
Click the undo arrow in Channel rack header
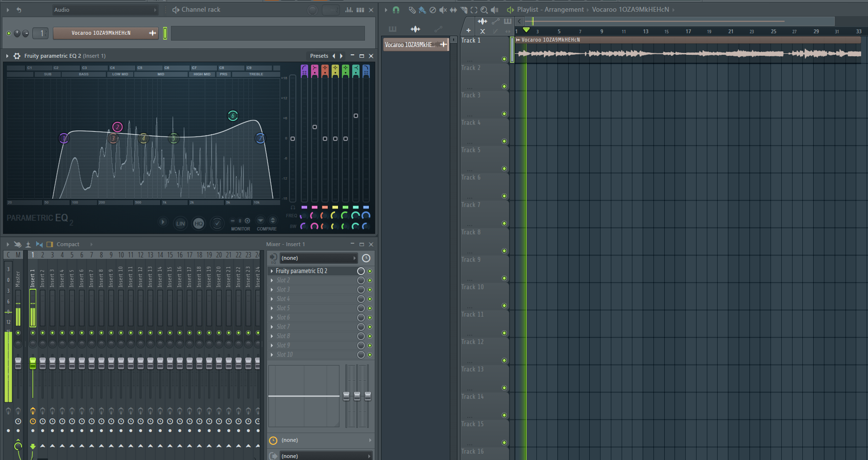(x=19, y=10)
